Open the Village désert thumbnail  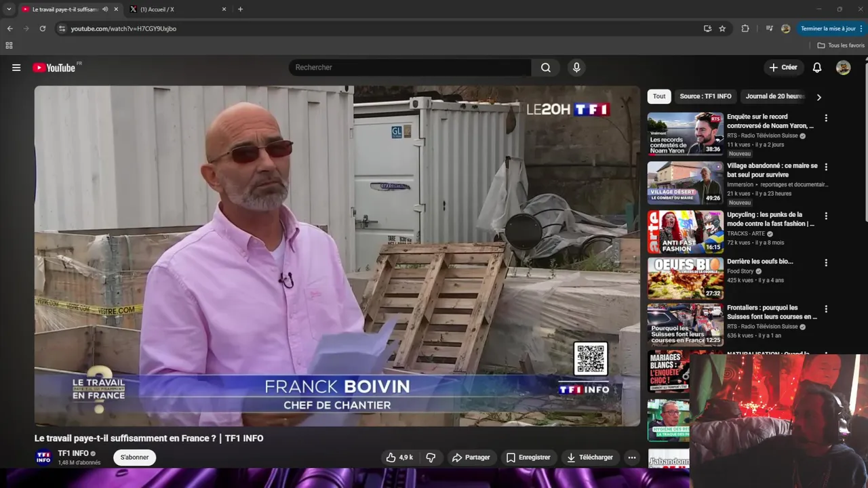click(685, 182)
